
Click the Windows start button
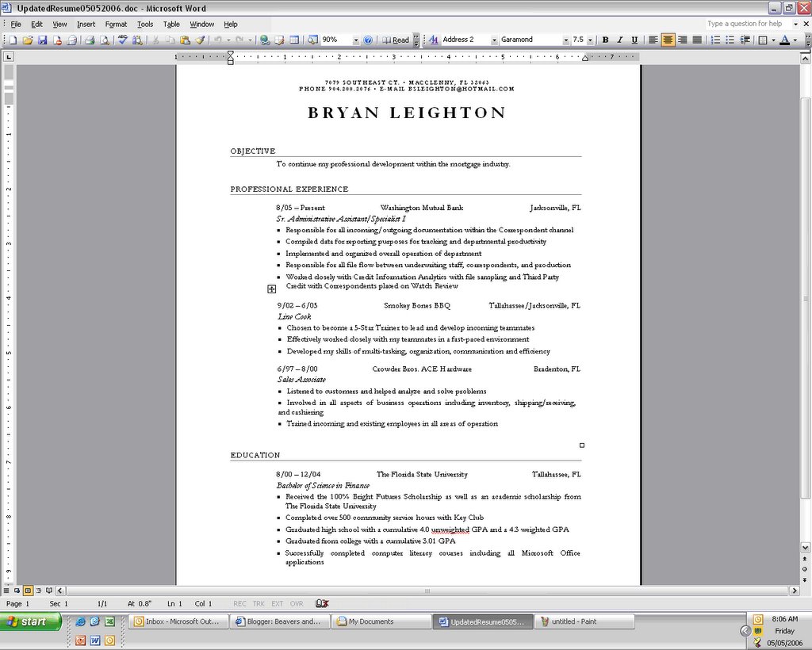pos(31,621)
